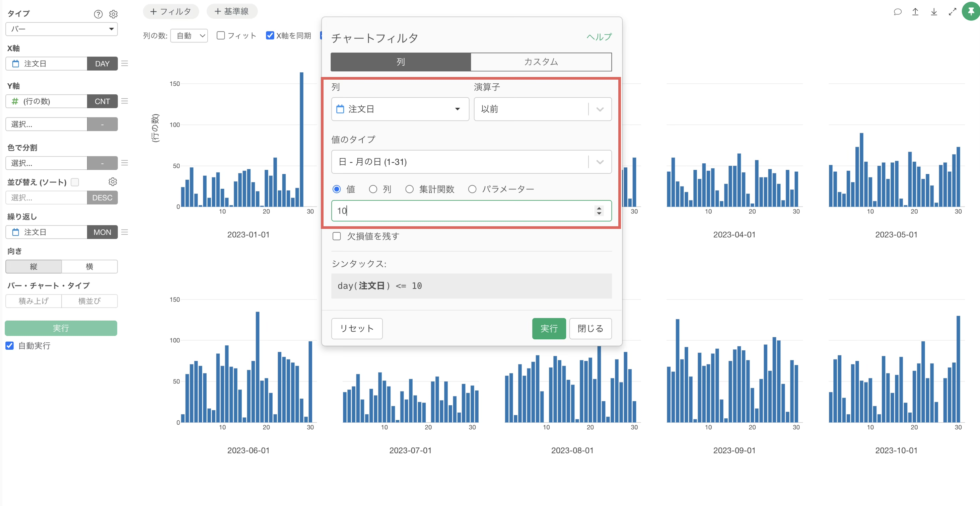The width and height of the screenshot is (980, 506).
Task: Open the ヘルプ link
Action: pyautogui.click(x=599, y=37)
